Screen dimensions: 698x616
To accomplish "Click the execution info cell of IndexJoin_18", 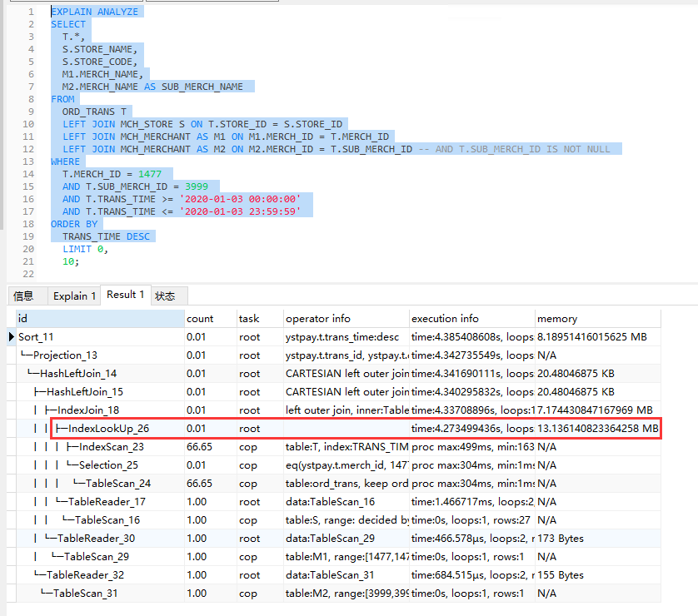I will point(471,410).
